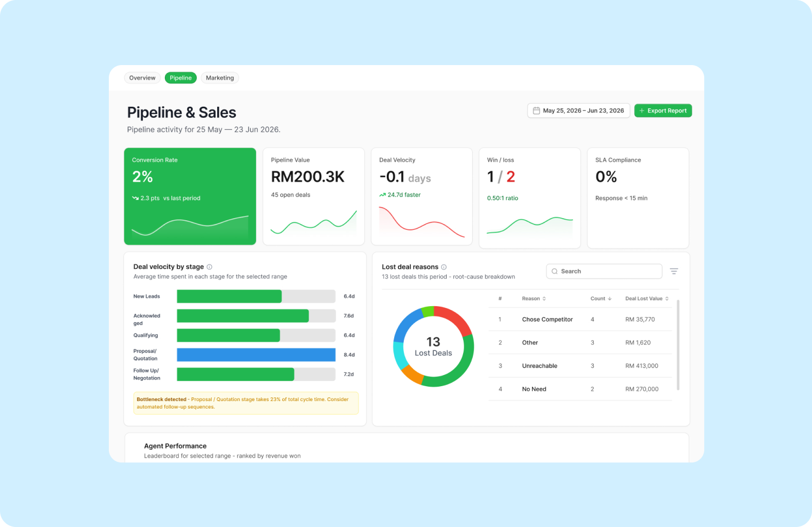Image resolution: width=812 pixels, height=527 pixels.
Task: Click the downward trend arrow by 2.3 pts
Action: (x=135, y=198)
